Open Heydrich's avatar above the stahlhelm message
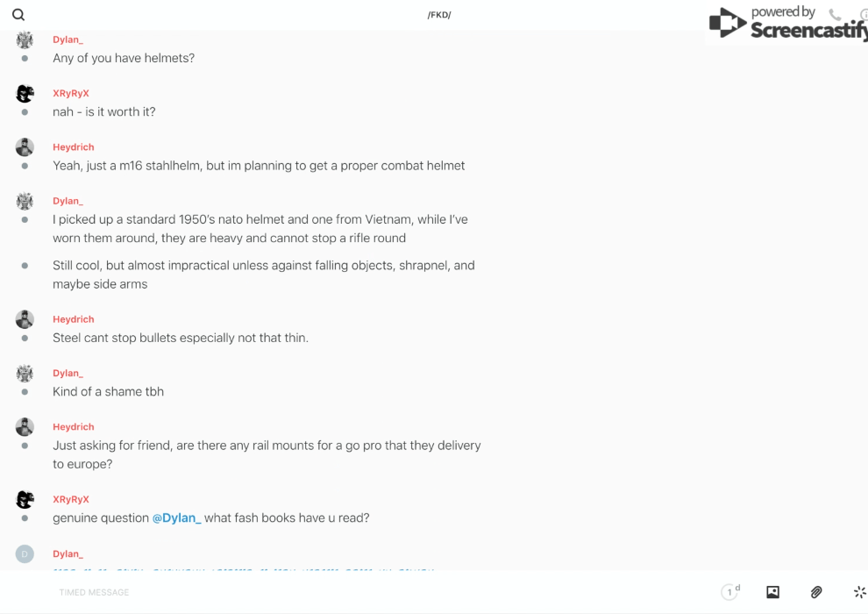This screenshot has width=868, height=614. coord(25,147)
